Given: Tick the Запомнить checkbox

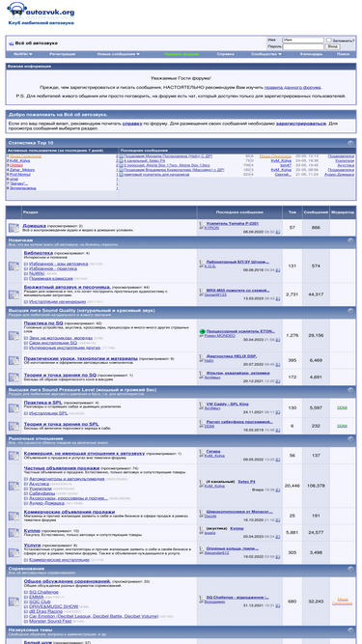Looking at the screenshot, I should tap(329, 40).
